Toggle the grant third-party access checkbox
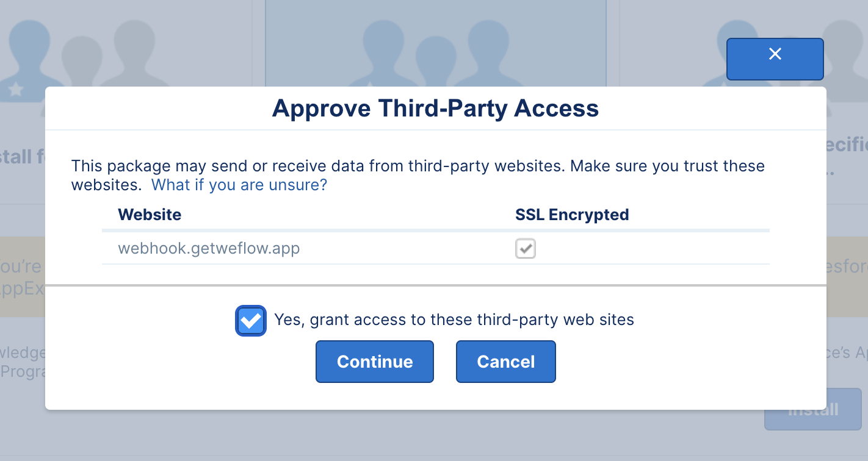868x461 pixels. pos(251,321)
